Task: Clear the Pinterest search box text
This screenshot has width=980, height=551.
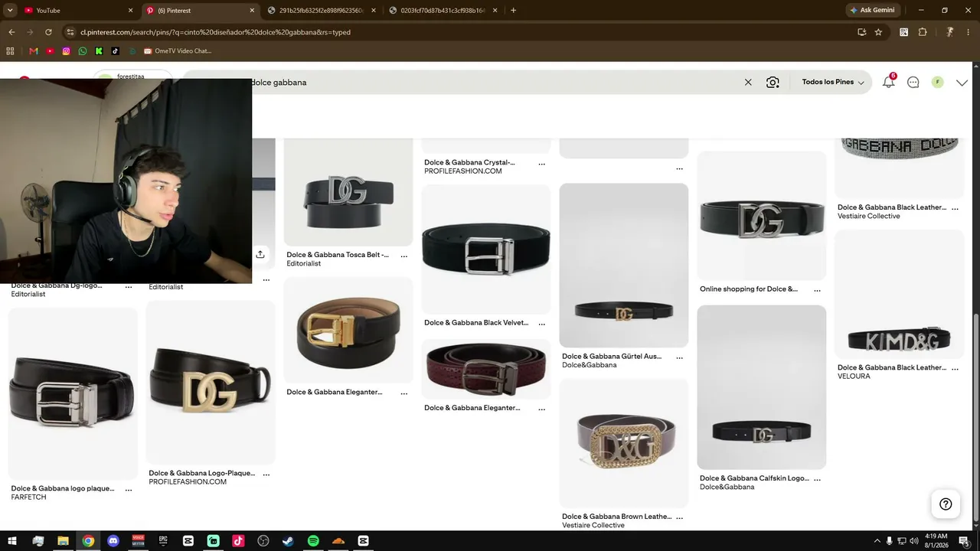Action: (748, 82)
